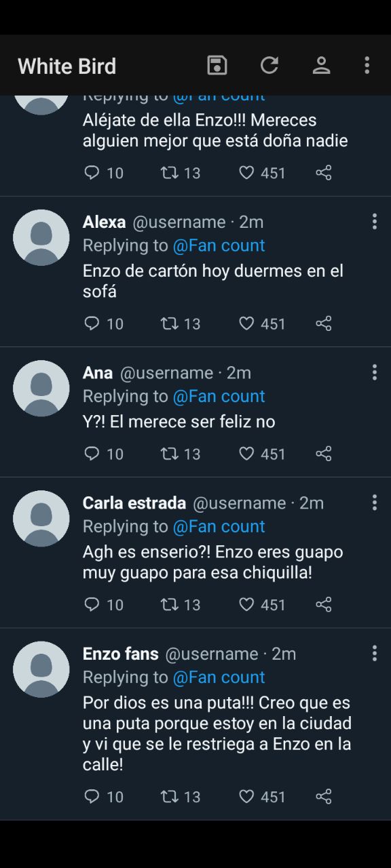Image resolution: width=391 pixels, height=868 pixels.
Task: Retweet the Enzo fans reply
Action: pyautogui.click(x=170, y=796)
